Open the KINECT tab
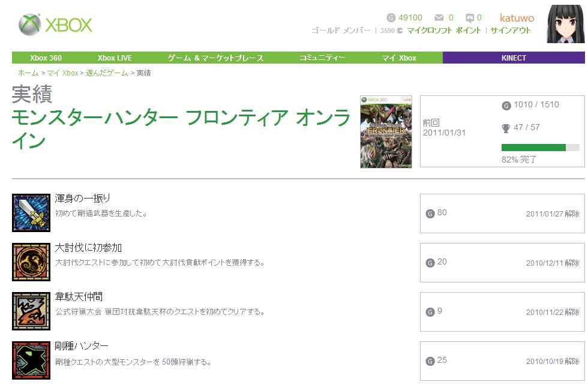This screenshot has height=388, width=588. [514, 58]
